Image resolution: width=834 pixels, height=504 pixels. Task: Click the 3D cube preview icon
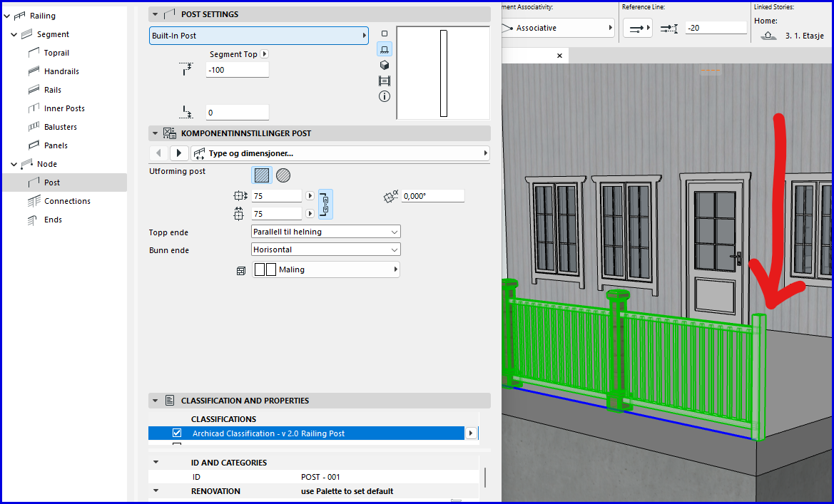click(385, 65)
